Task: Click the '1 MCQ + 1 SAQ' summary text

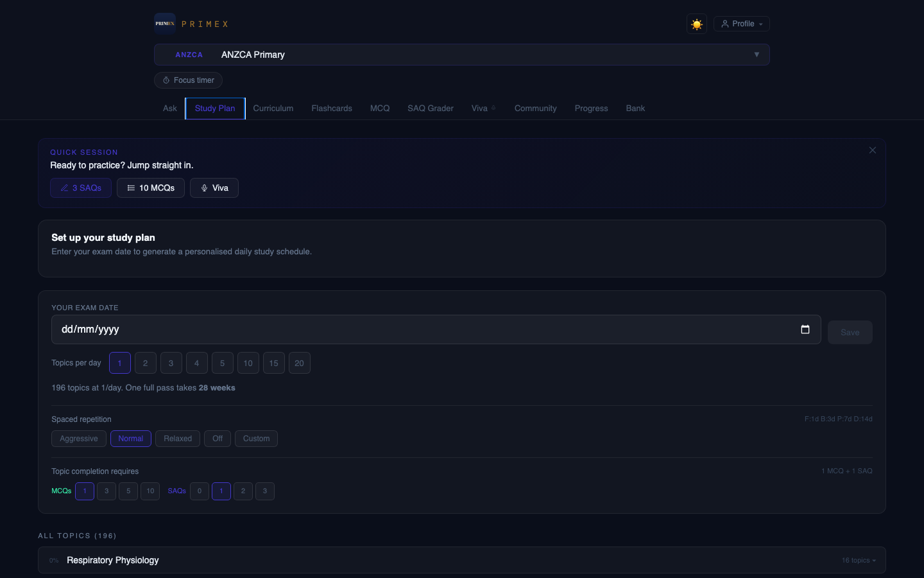Action: pyautogui.click(x=847, y=471)
